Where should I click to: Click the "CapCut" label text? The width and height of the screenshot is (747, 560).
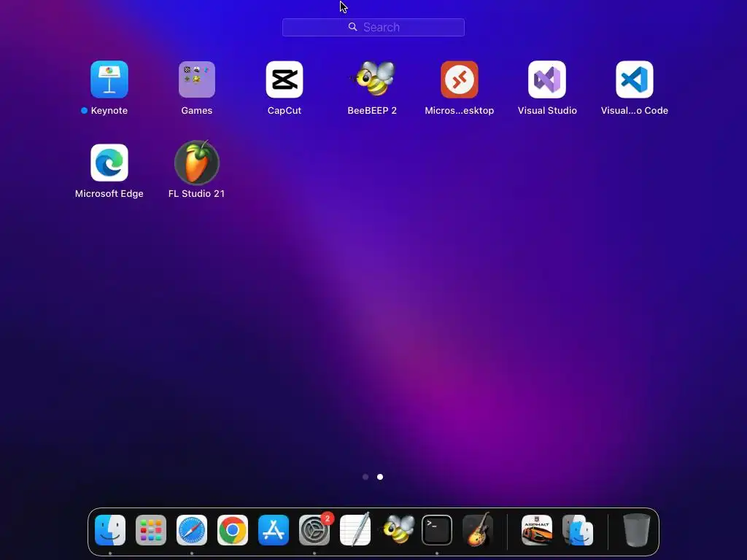(285, 111)
